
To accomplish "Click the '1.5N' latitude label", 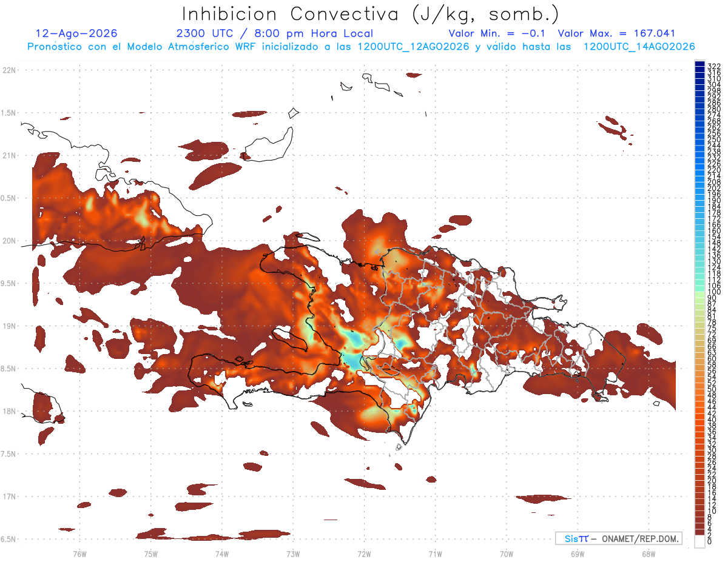I will click(8, 113).
